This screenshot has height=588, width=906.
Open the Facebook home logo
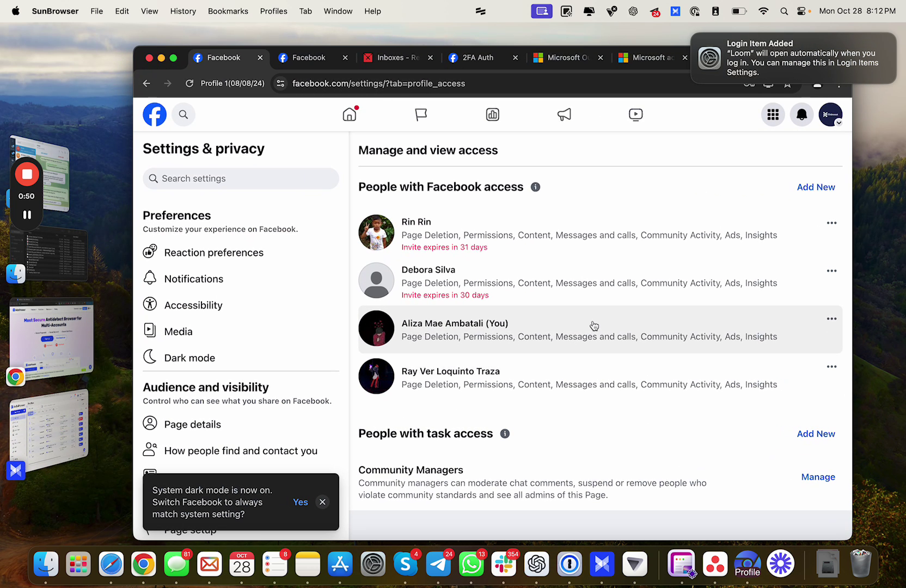[x=155, y=114]
